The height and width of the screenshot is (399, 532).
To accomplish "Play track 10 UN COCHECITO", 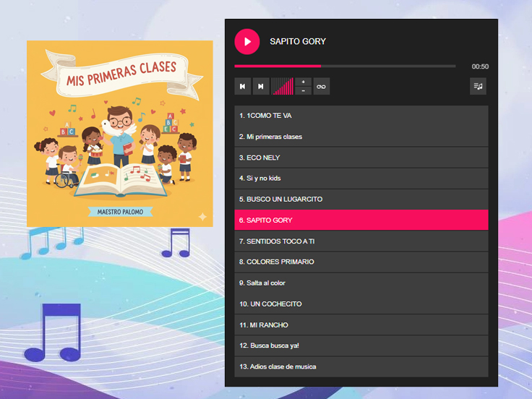I will [x=361, y=304].
